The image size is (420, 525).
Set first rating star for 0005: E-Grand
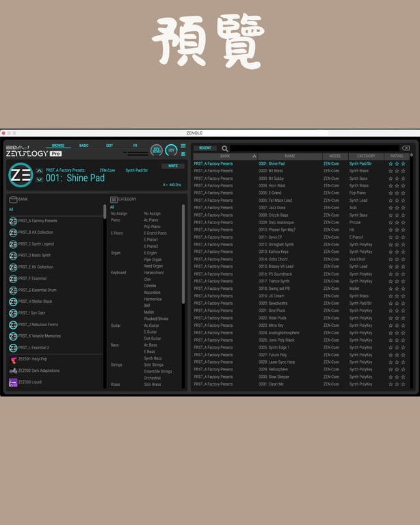(391, 193)
